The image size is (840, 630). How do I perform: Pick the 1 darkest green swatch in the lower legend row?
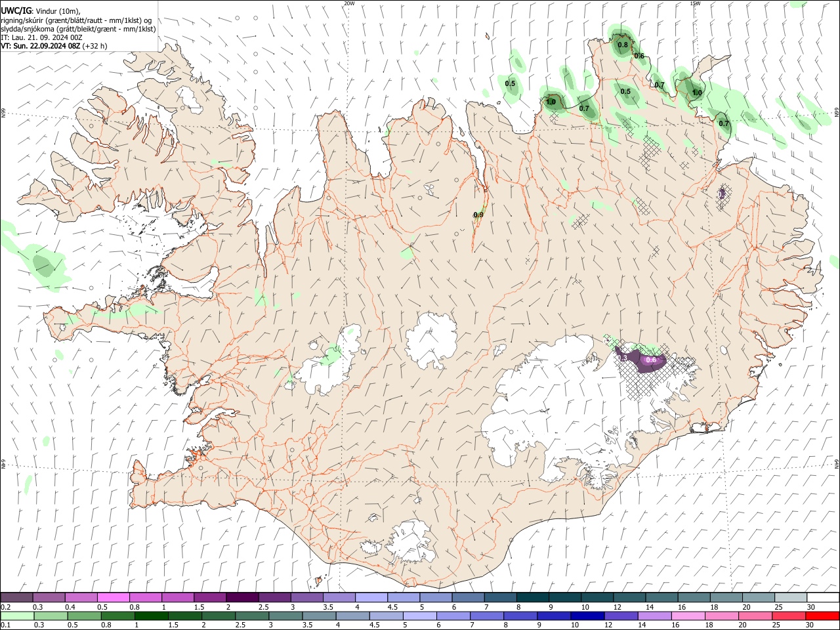click(152, 616)
